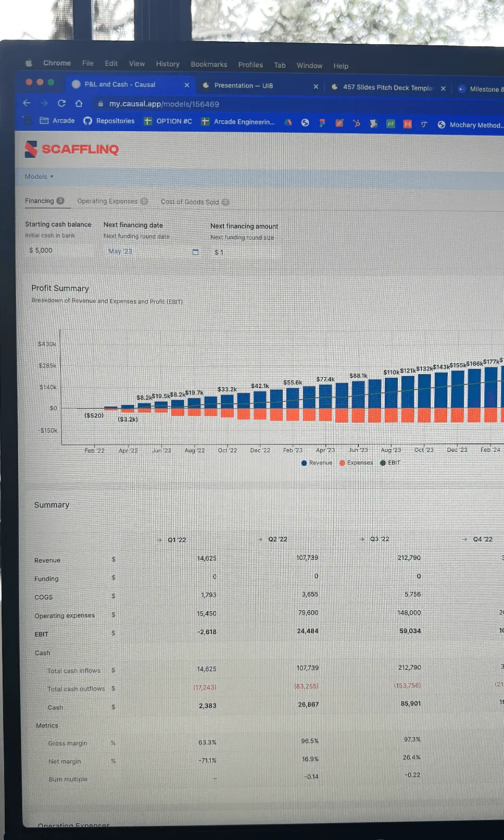Open the Bookmarks menu in the menu bar

[209, 64]
